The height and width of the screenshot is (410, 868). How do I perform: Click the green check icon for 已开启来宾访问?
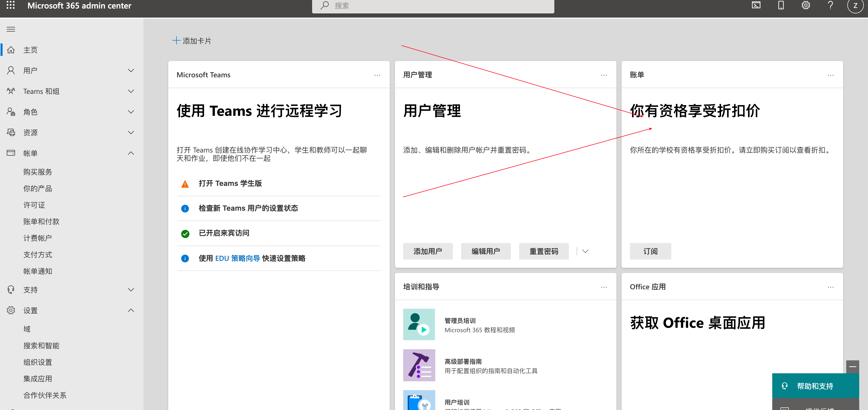click(x=185, y=234)
